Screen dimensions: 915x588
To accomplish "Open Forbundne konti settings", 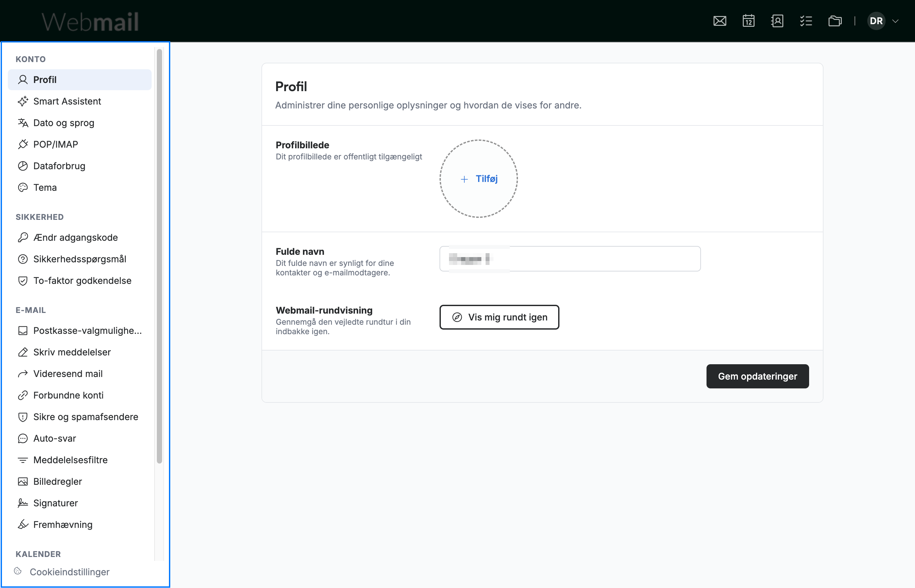I will (x=79, y=395).
